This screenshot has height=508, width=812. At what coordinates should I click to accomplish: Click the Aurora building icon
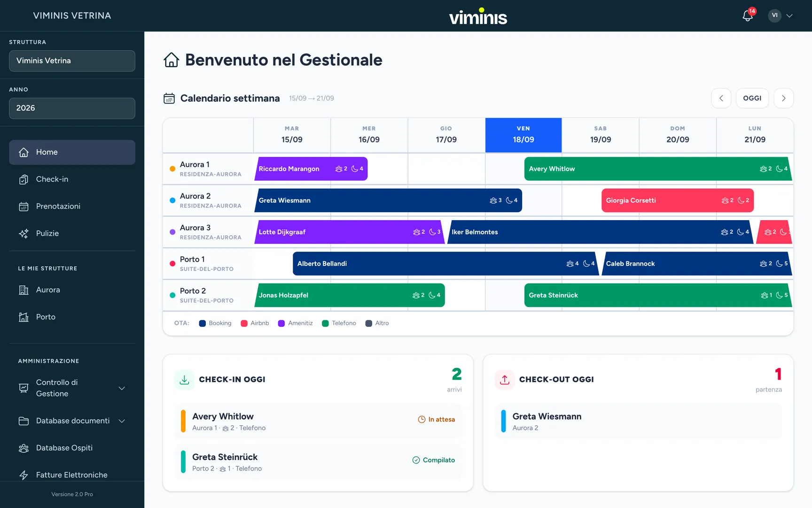tap(23, 290)
